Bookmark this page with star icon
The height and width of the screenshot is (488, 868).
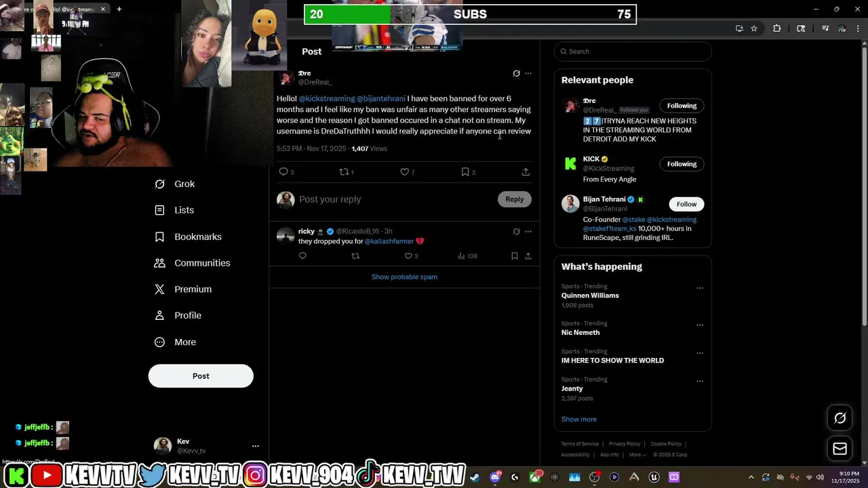point(754,28)
